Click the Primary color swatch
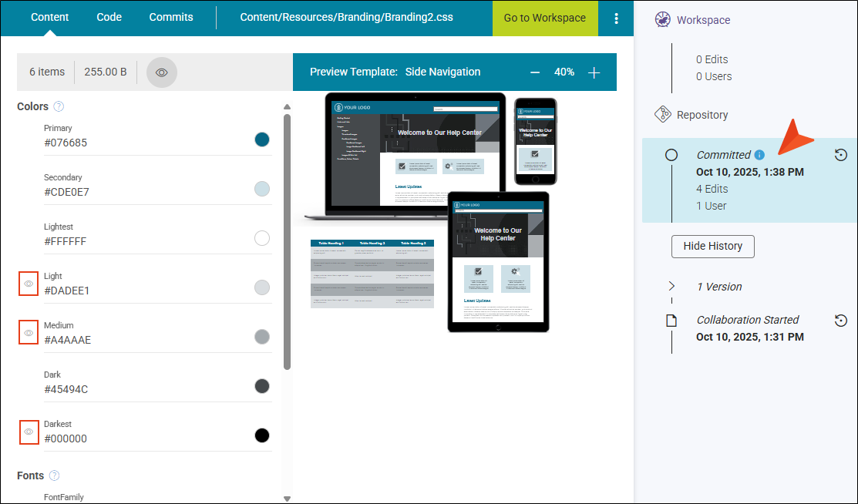Screen dimensions: 858x504 pos(262,139)
